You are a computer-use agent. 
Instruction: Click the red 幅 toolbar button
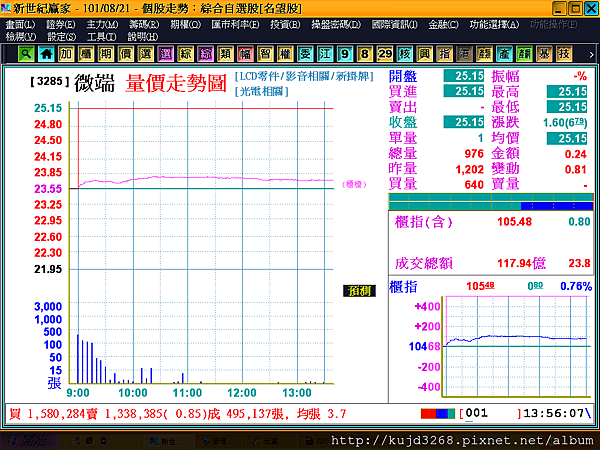coord(245,54)
